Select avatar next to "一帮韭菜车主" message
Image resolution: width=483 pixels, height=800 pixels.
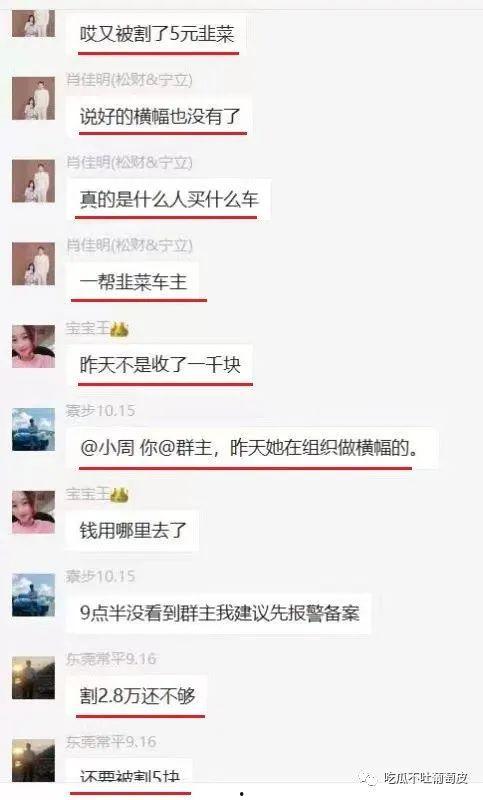pos(33,264)
